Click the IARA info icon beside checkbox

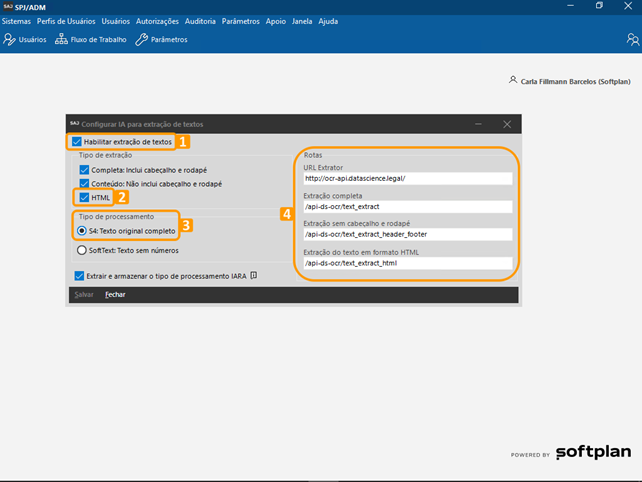pos(254,275)
